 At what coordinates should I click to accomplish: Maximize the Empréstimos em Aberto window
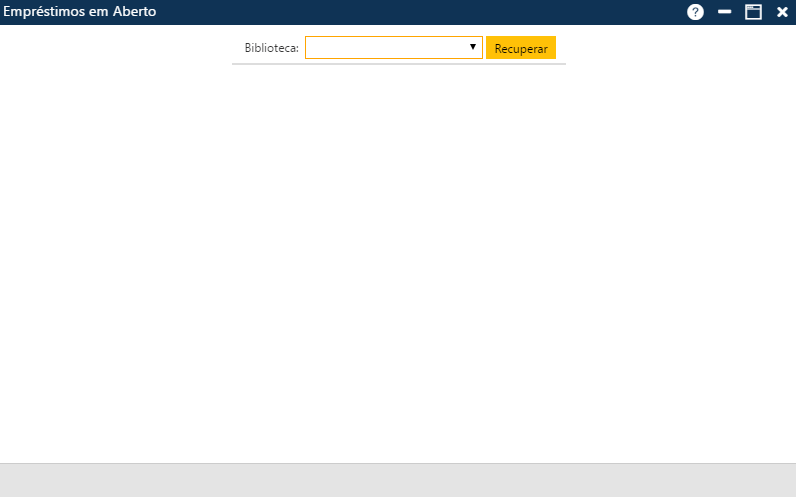753,12
